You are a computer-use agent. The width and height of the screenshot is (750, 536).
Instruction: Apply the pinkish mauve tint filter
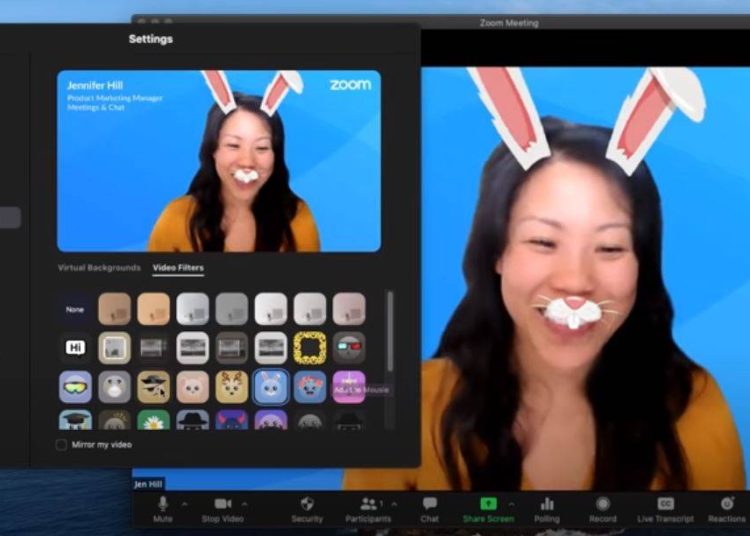point(349,309)
